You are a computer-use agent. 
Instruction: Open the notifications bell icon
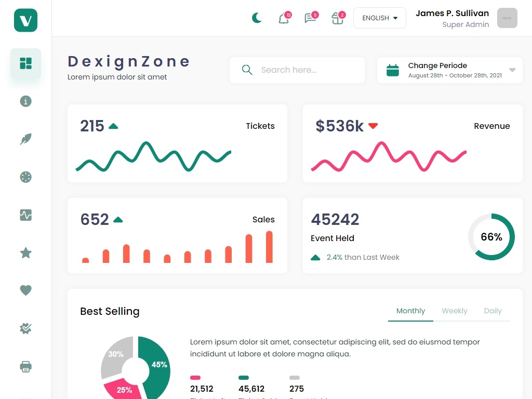click(x=284, y=18)
